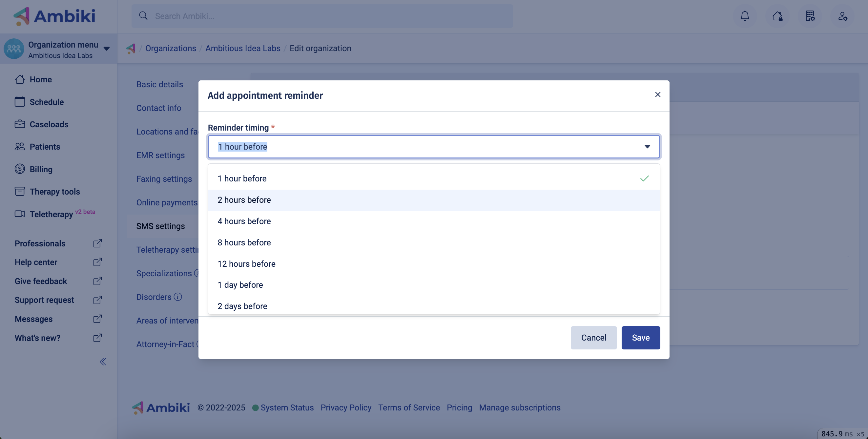
Task: Click the Cancel button
Action: [593, 338]
